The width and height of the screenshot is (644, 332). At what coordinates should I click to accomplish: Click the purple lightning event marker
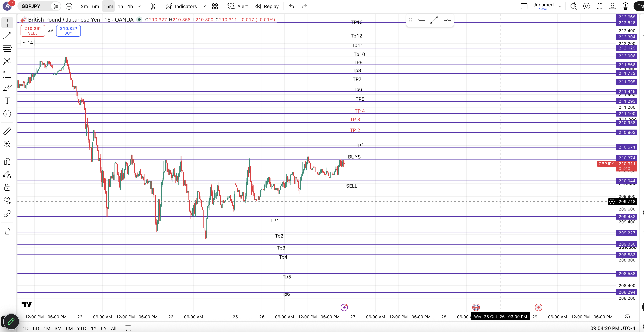point(344,307)
